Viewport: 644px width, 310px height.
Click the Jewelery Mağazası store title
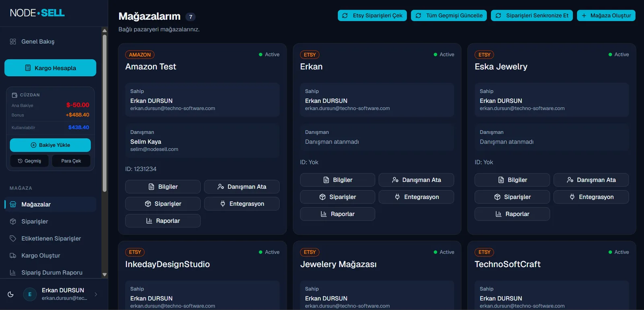(338, 264)
